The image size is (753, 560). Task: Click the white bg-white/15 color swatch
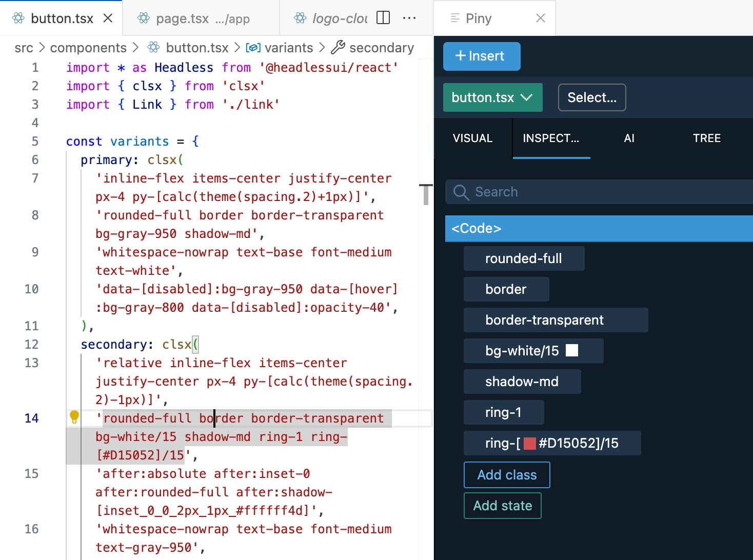(572, 351)
